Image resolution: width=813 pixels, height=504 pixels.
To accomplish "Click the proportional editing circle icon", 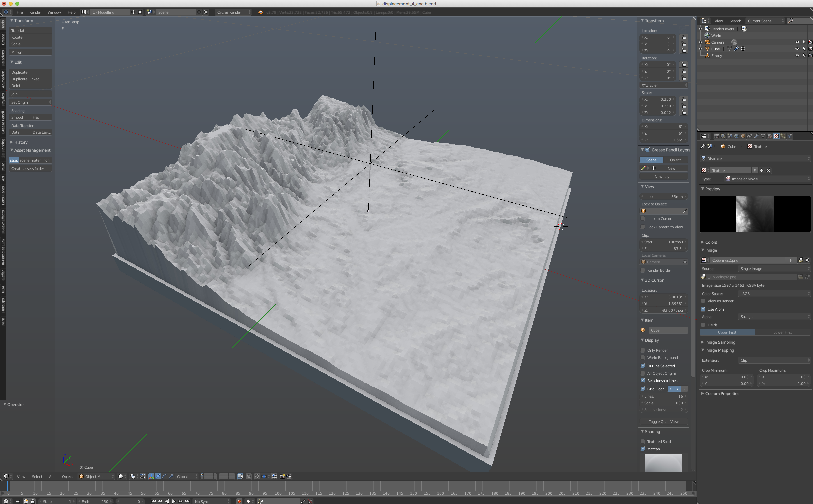I will point(249,476).
